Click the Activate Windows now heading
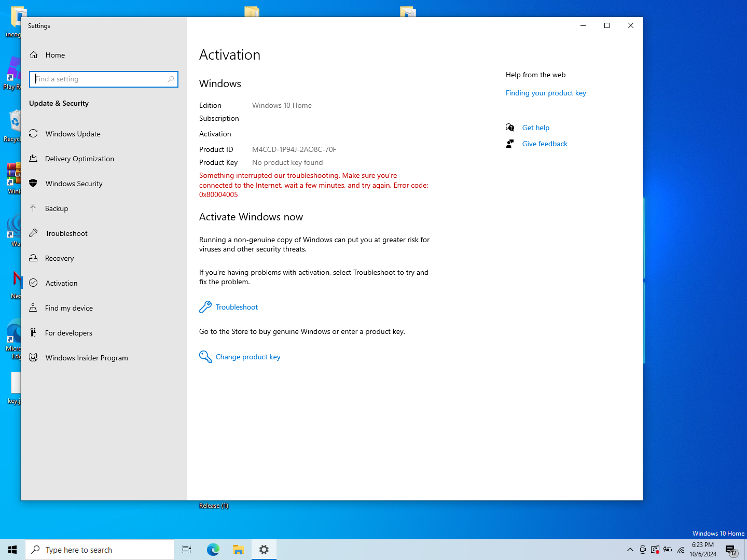The width and height of the screenshot is (747, 560). pos(251,217)
